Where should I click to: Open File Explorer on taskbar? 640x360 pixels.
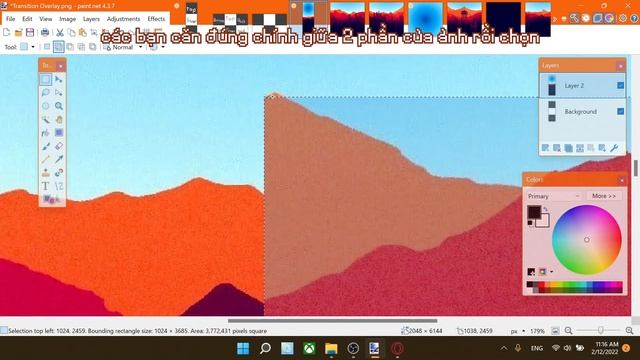pyautogui.click(x=331, y=349)
